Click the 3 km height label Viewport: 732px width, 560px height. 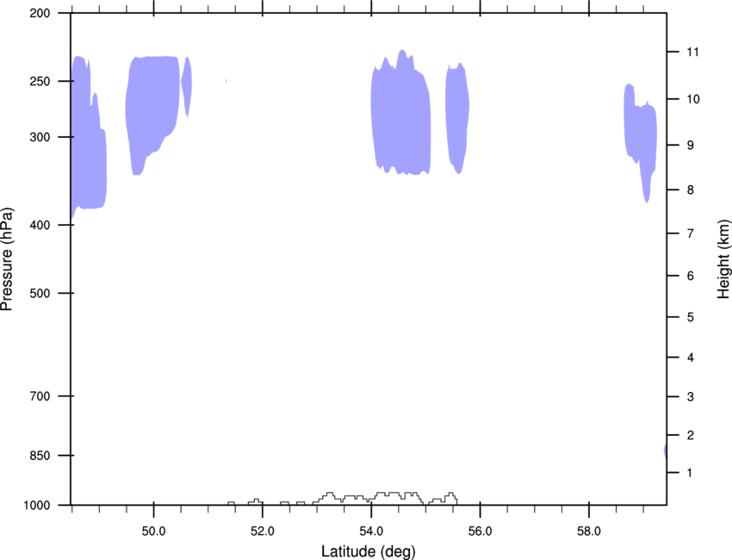(690, 396)
